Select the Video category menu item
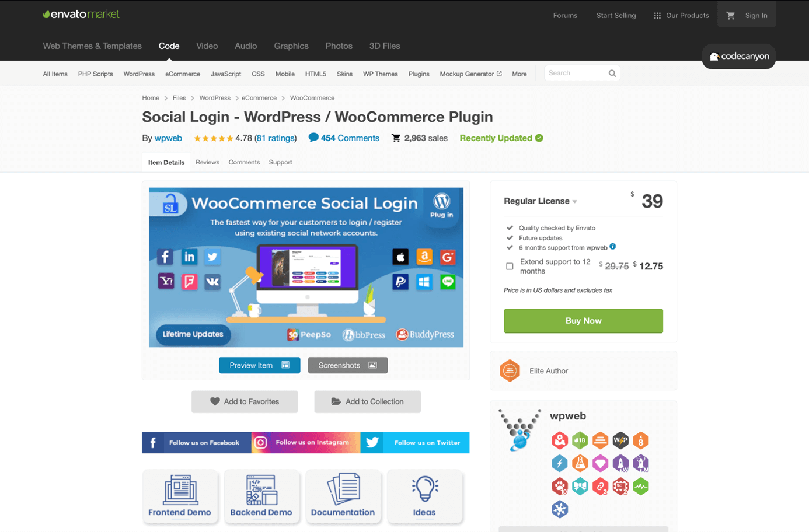The width and height of the screenshot is (809, 532). [x=207, y=46]
